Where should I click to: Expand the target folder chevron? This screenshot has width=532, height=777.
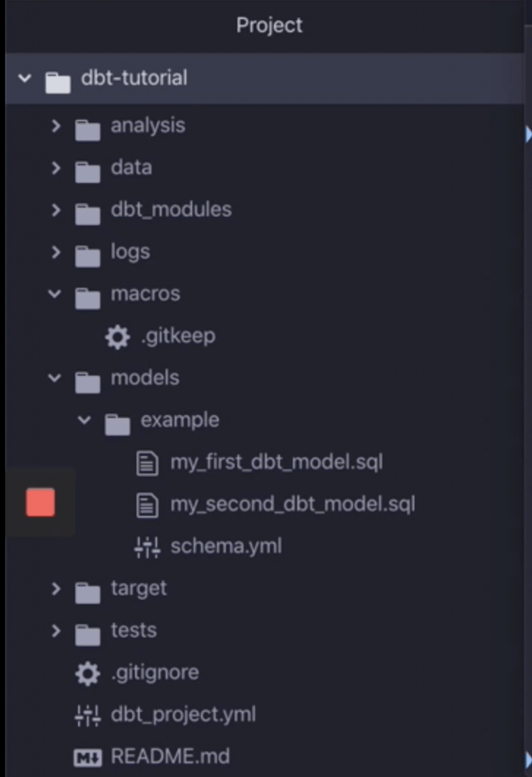(55, 589)
